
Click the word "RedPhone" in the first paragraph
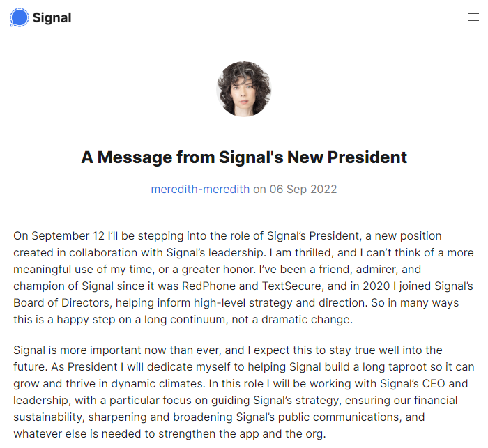click(208, 286)
